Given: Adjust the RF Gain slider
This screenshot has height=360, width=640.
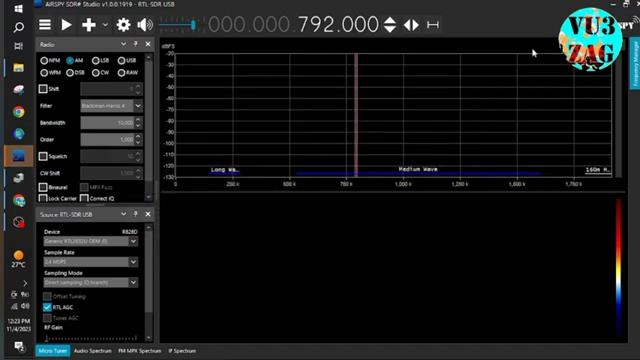Looking at the screenshot, I should pos(91,338).
